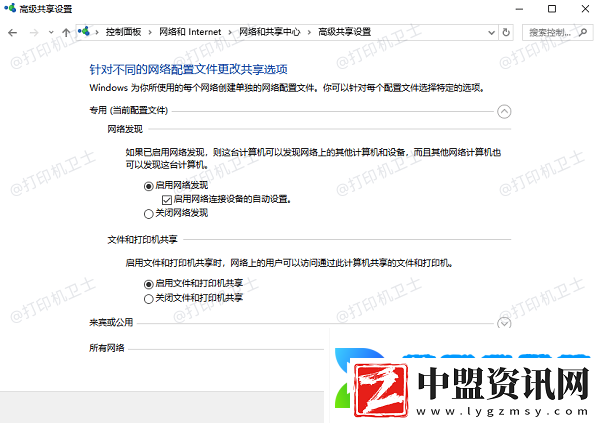600x423 pixels.
Task: Close the 高级共享设置 window
Action: [x=585, y=8]
